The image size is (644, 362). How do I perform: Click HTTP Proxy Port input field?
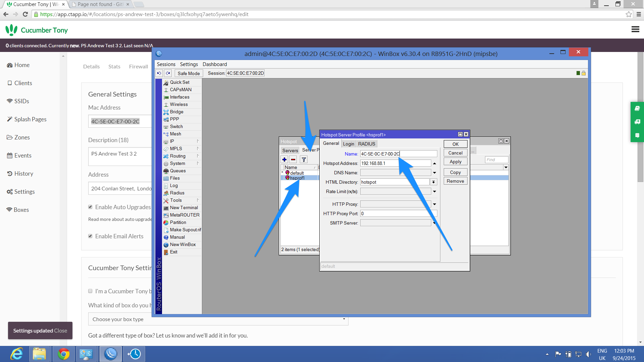point(398,214)
